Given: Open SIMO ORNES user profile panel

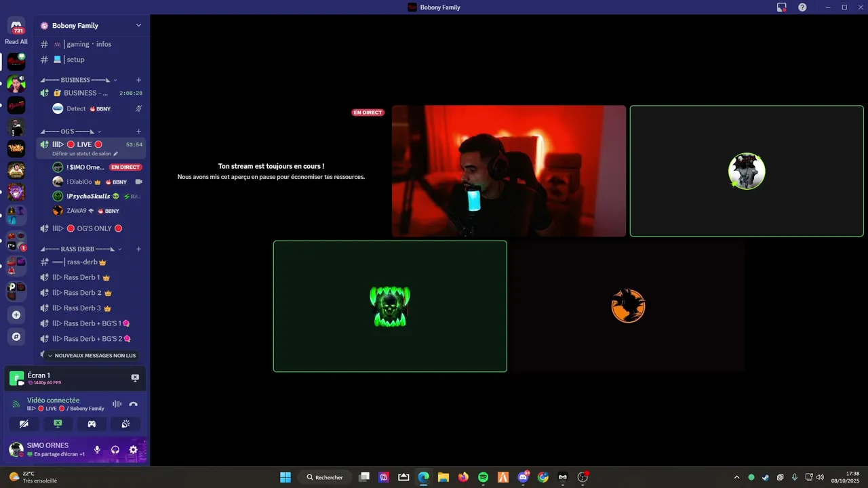Looking at the screenshot, I should tap(47, 449).
